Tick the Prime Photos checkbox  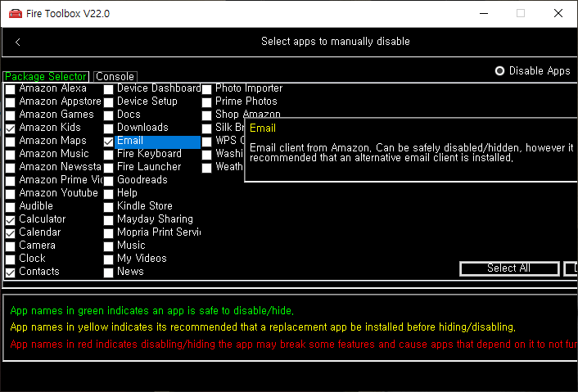[207, 102]
